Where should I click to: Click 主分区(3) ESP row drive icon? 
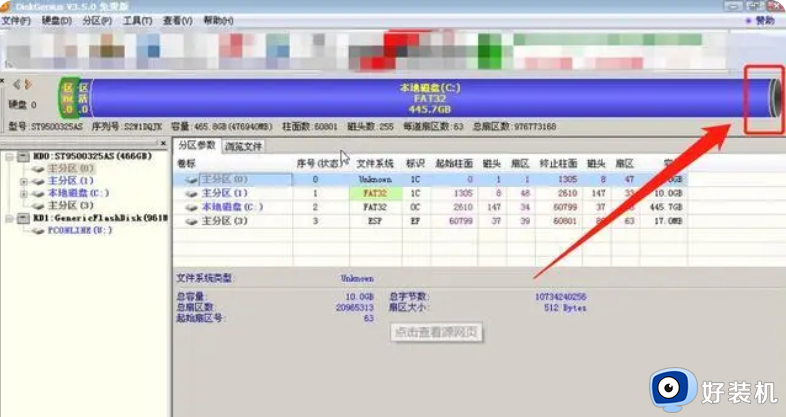click(x=191, y=220)
